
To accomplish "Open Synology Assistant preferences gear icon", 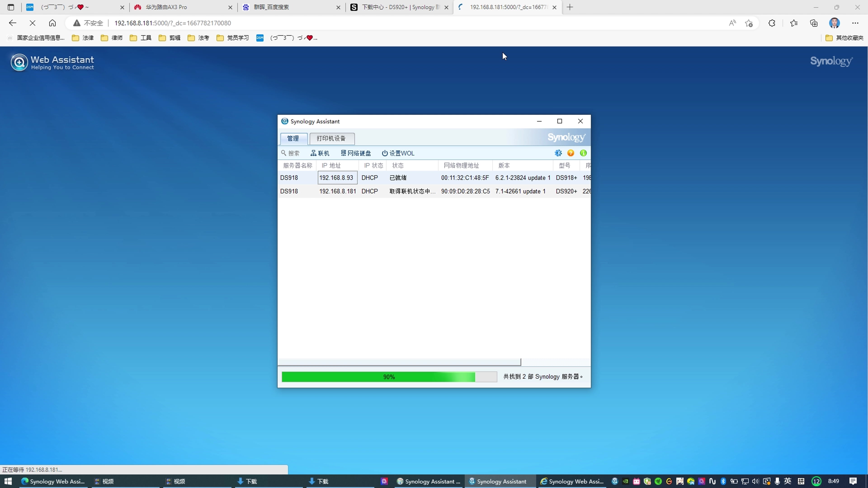I will pos(558,153).
